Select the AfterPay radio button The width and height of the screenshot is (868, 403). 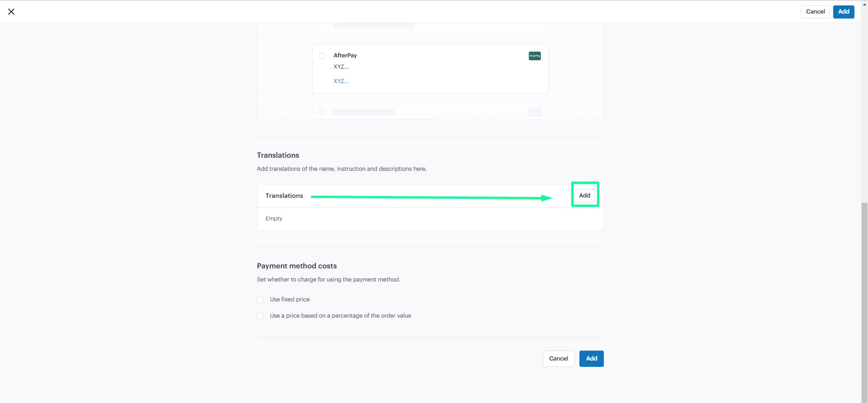click(x=322, y=56)
